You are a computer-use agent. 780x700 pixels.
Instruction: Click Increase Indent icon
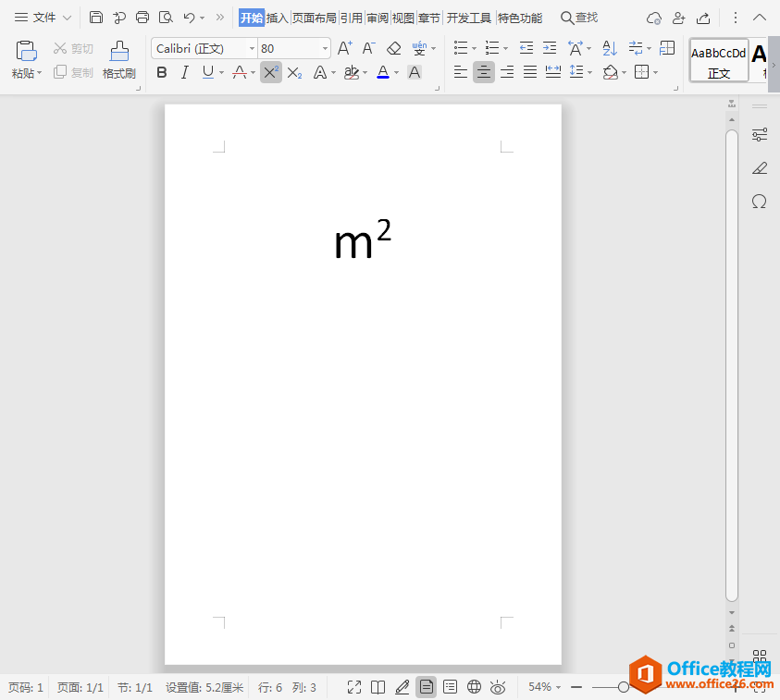[x=550, y=48]
